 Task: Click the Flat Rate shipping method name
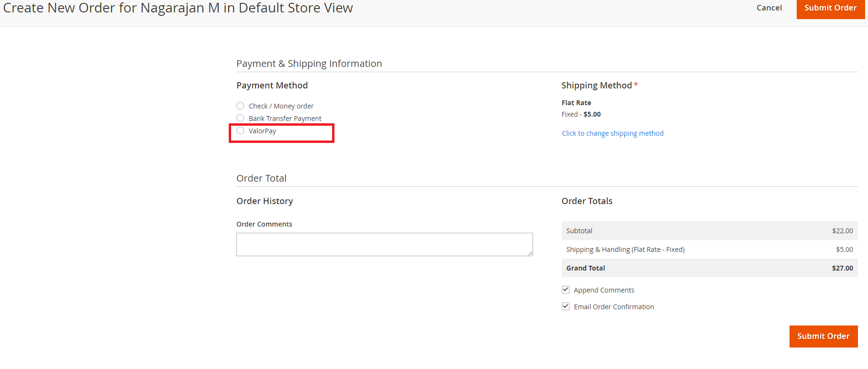point(576,103)
